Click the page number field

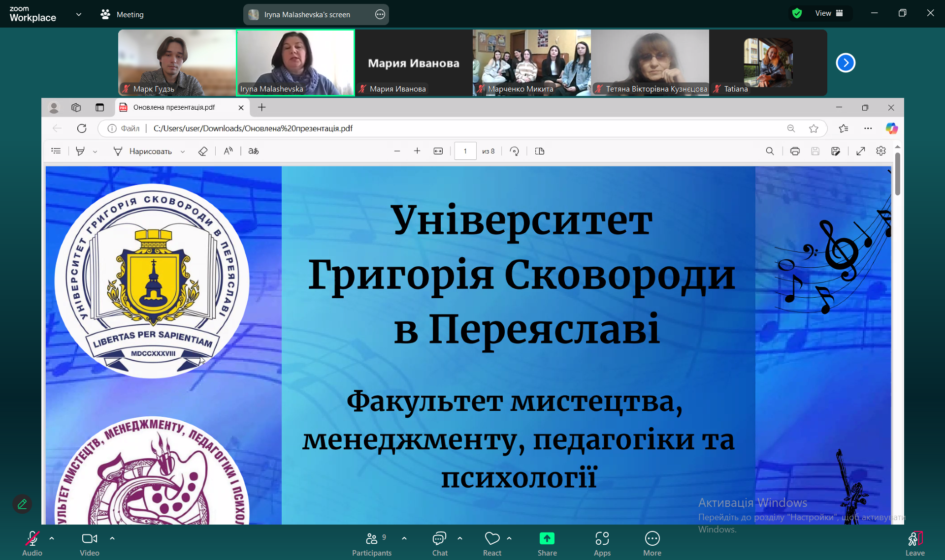click(x=465, y=151)
